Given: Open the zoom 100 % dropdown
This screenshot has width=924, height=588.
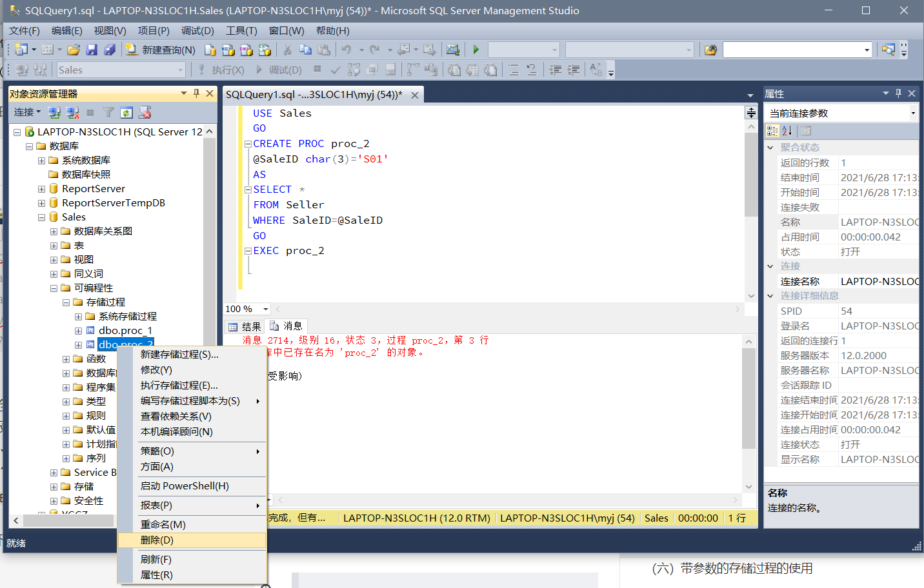Looking at the screenshot, I should (265, 309).
